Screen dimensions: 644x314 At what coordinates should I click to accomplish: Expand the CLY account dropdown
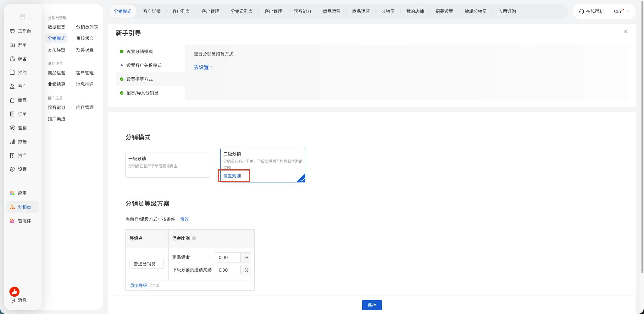622,11
